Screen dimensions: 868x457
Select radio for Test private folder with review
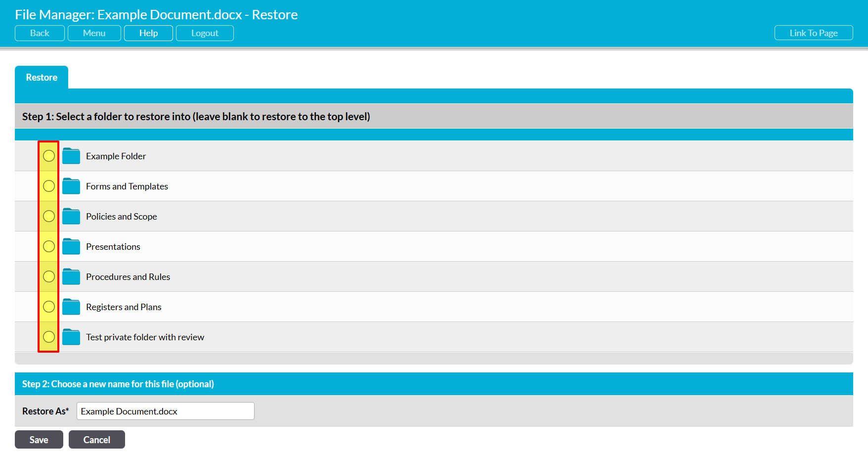coord(49,337)
